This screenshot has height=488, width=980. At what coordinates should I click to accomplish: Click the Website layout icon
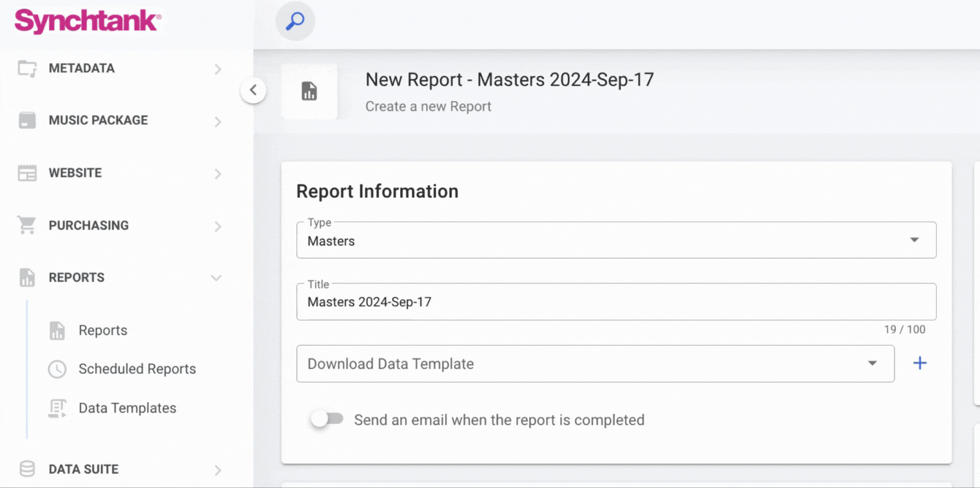click(27, 173)
